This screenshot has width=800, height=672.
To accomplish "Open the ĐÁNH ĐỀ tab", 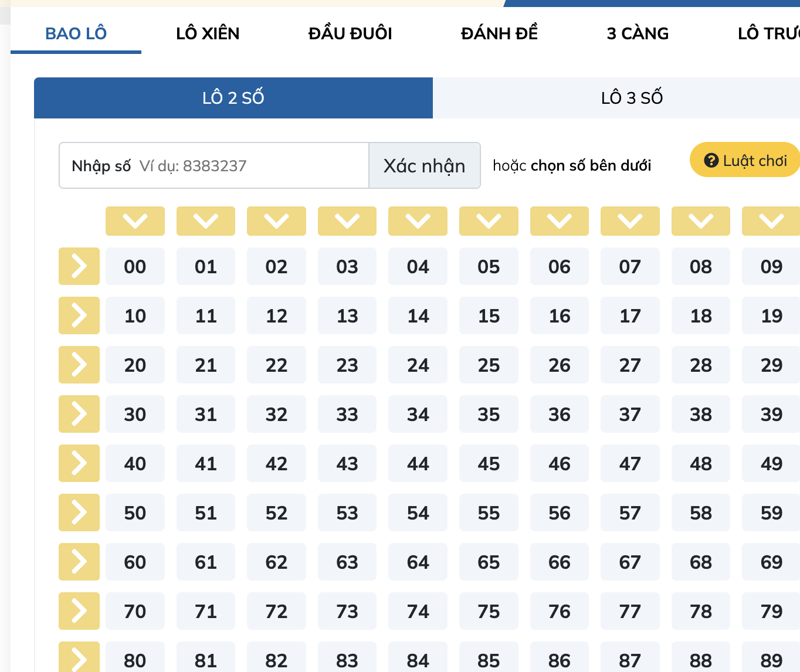I will pos(499,33).
